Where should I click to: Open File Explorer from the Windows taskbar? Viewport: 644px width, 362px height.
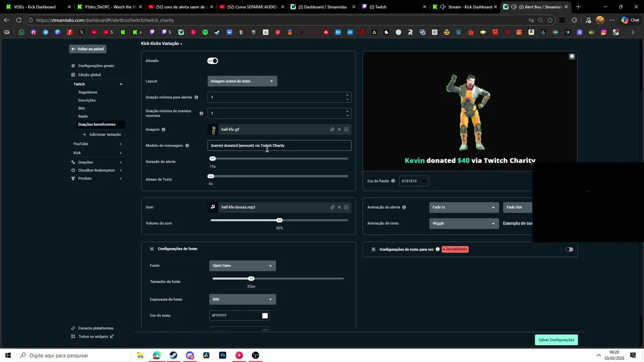(x=140, y=355)
